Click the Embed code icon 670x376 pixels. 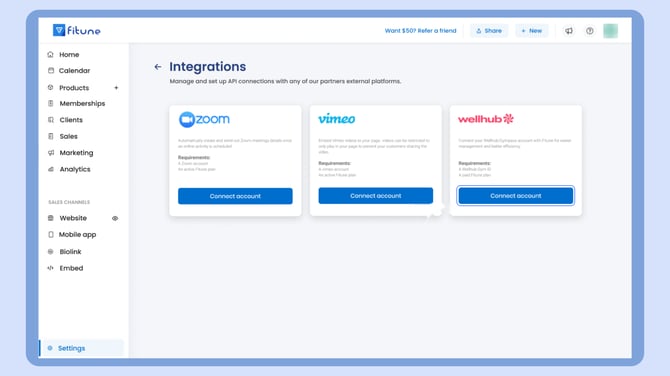coord(50,268)
